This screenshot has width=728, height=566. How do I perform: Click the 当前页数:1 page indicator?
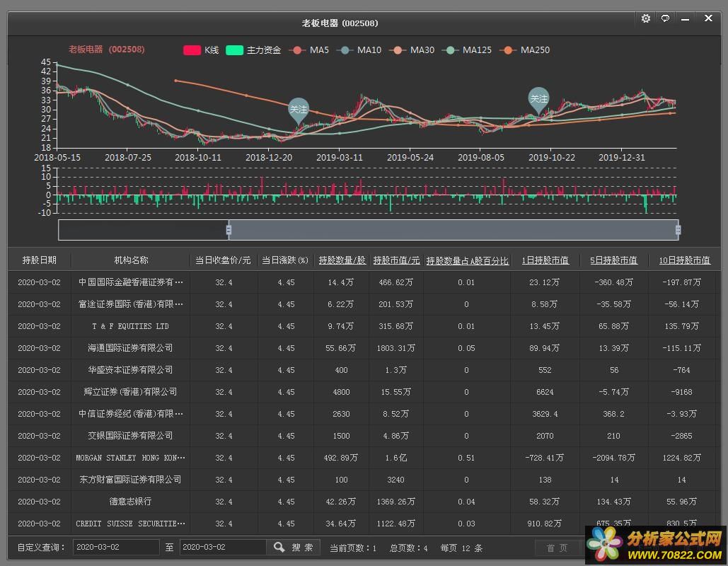click(x=353, y=548)
